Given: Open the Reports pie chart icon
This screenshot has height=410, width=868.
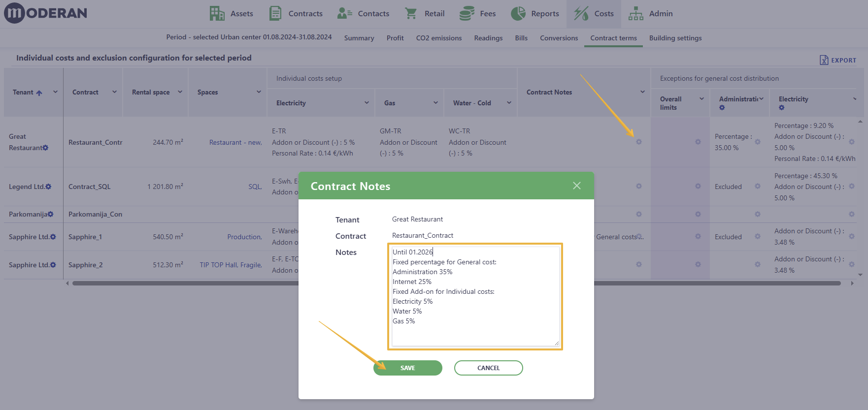Looking at the screenshot, I should point(518,13).
